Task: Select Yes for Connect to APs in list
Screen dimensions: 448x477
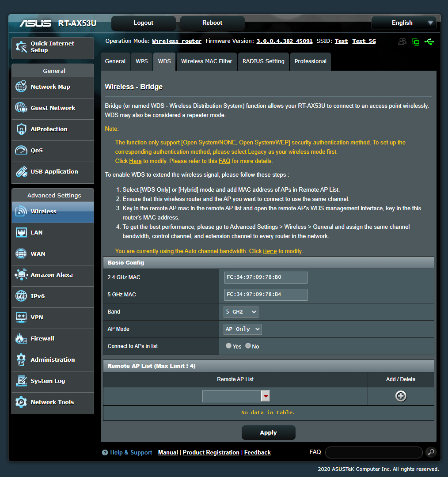Action: 228,345
